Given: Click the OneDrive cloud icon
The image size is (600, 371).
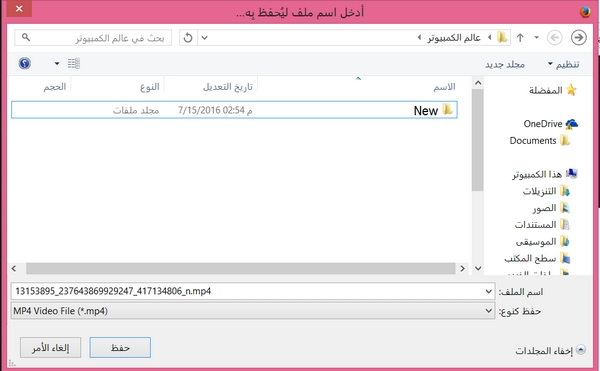Looking at the screenshot, I should pos(572,124).
